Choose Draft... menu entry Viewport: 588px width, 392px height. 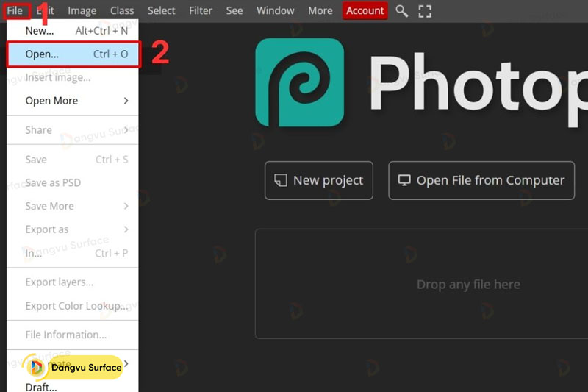click(73, 386)
